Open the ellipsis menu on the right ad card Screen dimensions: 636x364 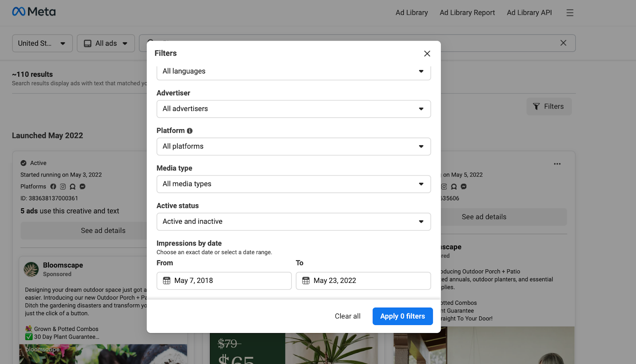coord(557,163)
